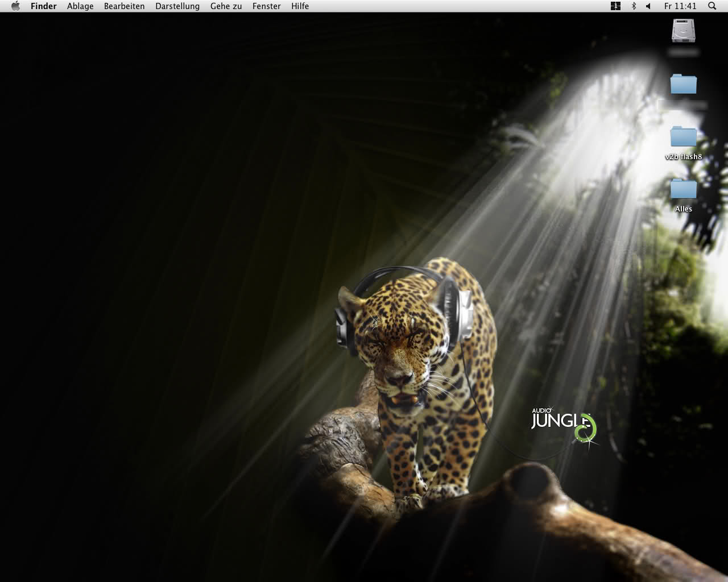Open Spotlight search magnifier

pyautogui.click(x=712, y=6)
